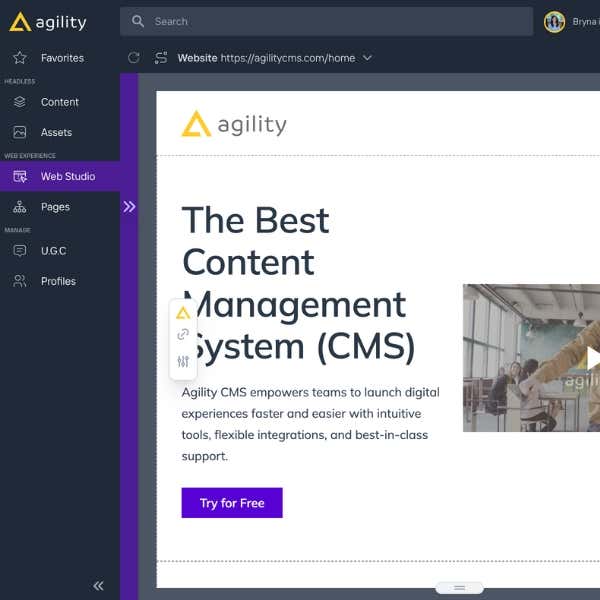Click the user avatar in top bar
Image resolution: width=600 pixels, height=600 pixels.
click(554, 22)
